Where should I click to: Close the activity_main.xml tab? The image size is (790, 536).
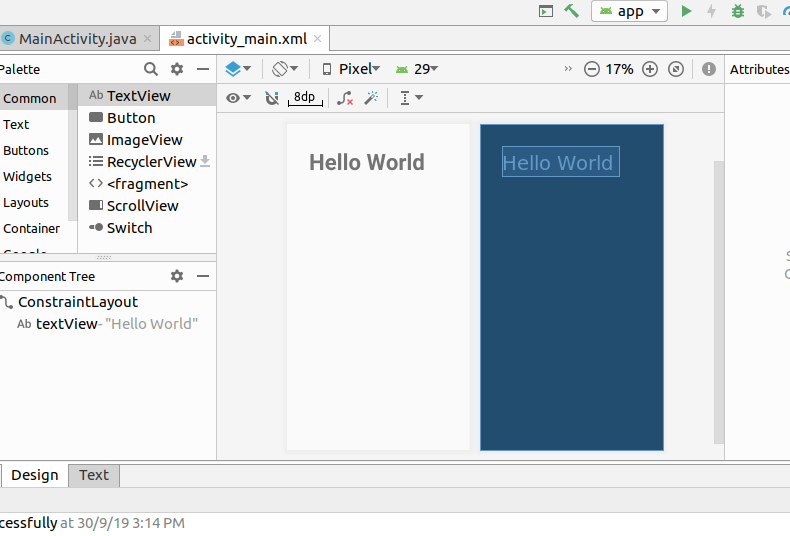pos(317,38)
